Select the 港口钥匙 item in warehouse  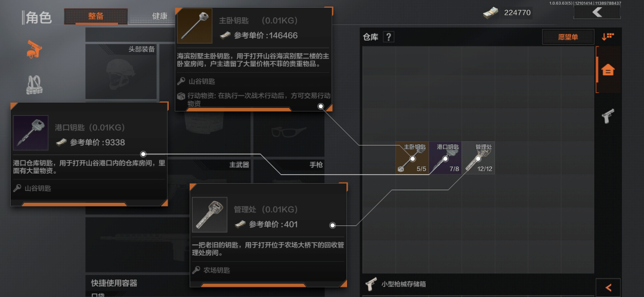coord(445,157)
